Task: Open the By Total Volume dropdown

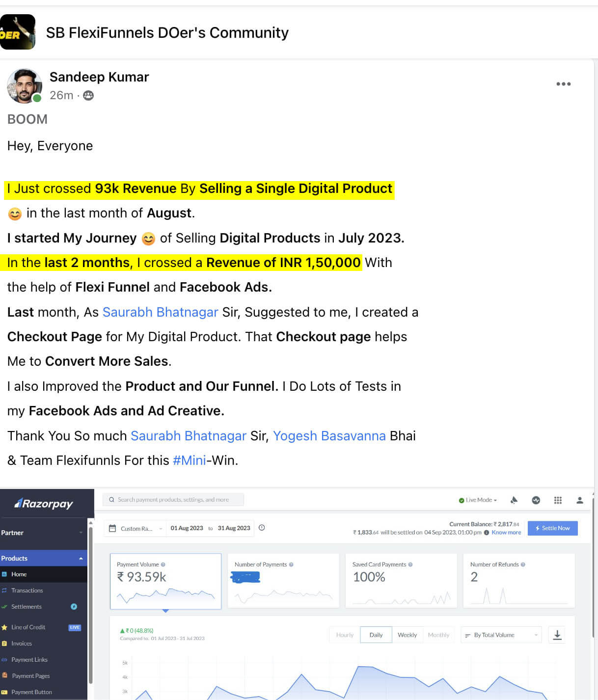Action: (x=500, y=635)
